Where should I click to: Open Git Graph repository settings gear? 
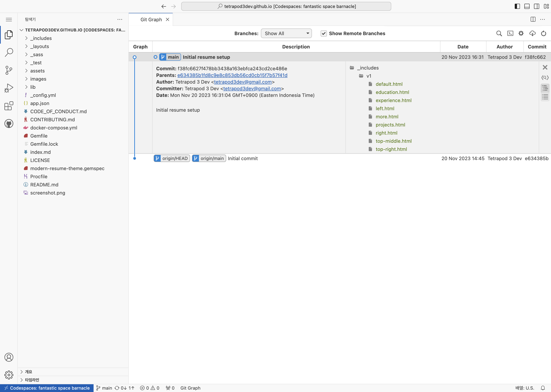[x=521, y=33]
